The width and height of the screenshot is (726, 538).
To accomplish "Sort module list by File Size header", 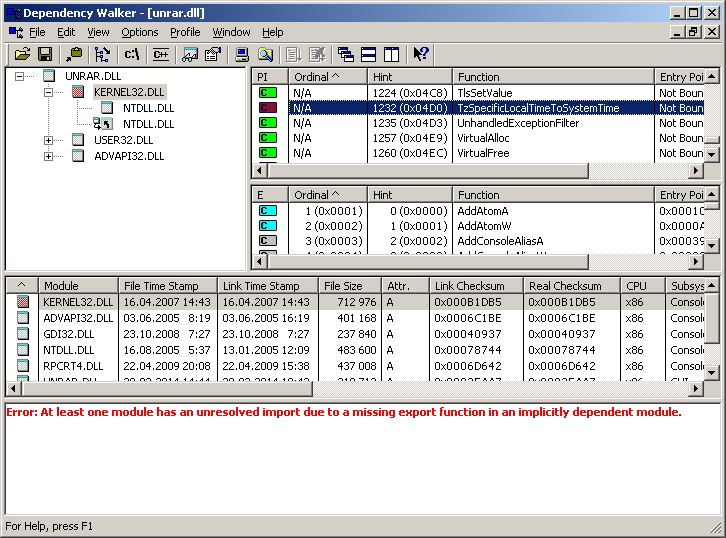I will 350,286.
